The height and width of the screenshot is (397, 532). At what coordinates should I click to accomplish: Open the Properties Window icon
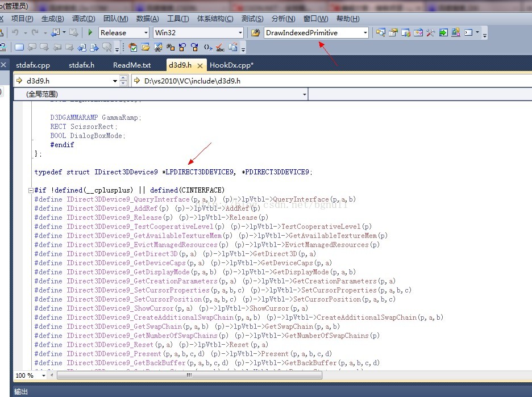click(393, 32)
